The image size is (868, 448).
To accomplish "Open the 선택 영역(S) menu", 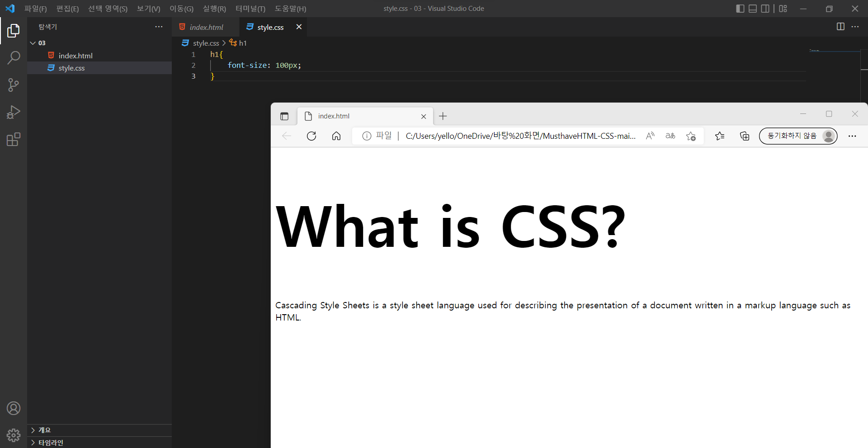I will click(108, 9).
